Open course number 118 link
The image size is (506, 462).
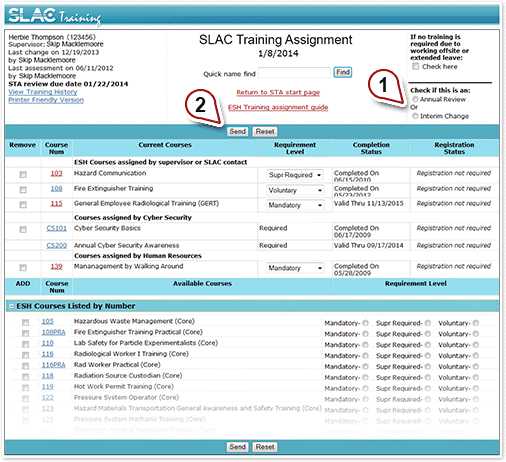(48, 376)
